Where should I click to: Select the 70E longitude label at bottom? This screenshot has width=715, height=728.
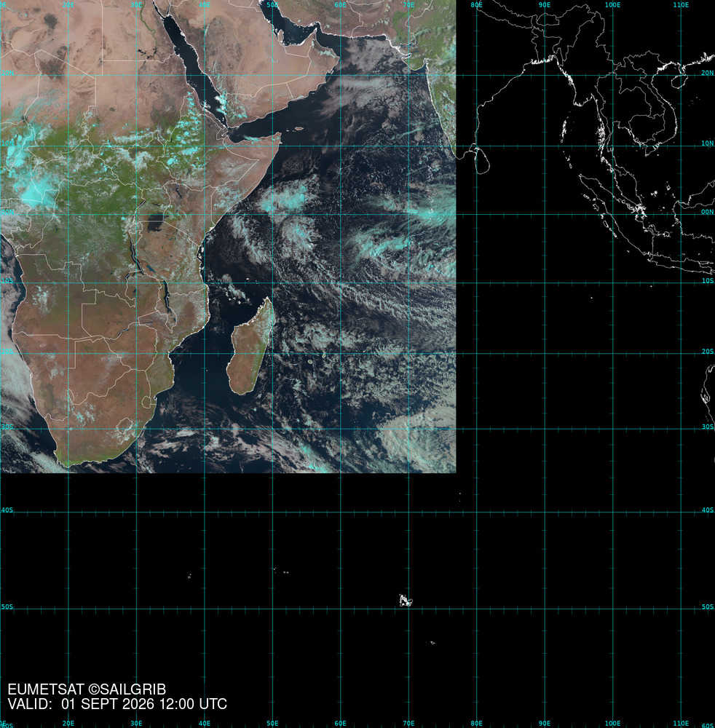click(x=408, y=724)
